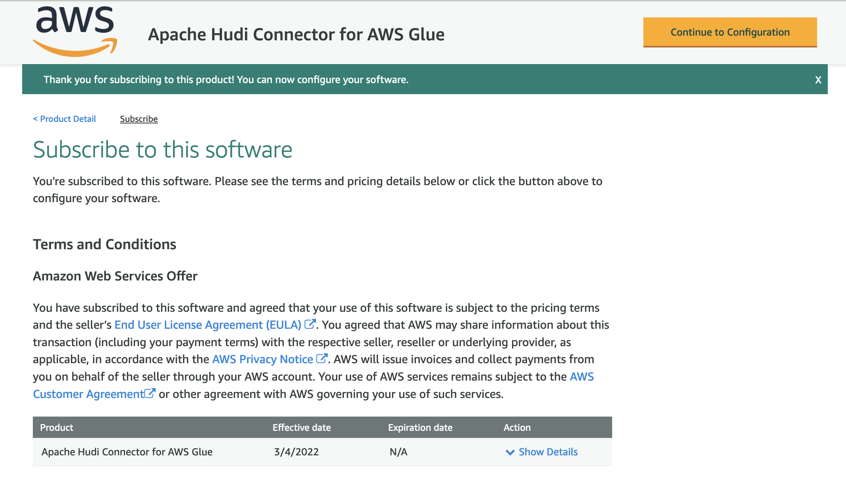Open End User License Agreement link
This screenshot has width=846, height=504.
[x=208, y=325]
